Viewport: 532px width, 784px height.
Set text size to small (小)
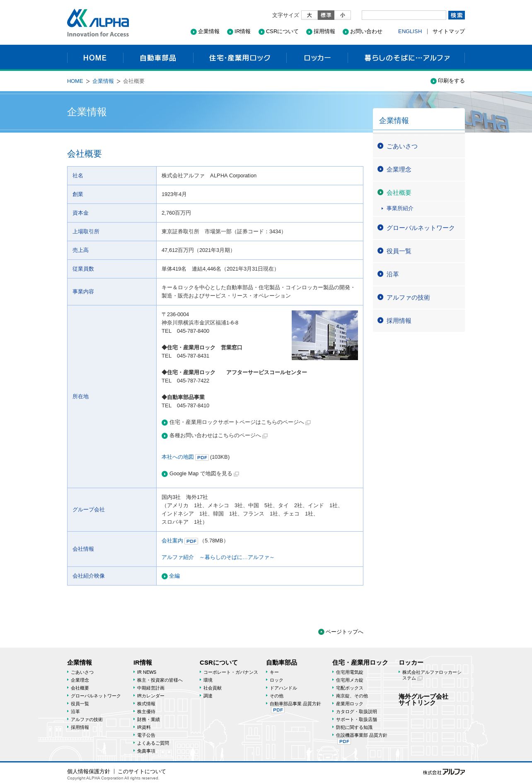click(x=343, y=15)
